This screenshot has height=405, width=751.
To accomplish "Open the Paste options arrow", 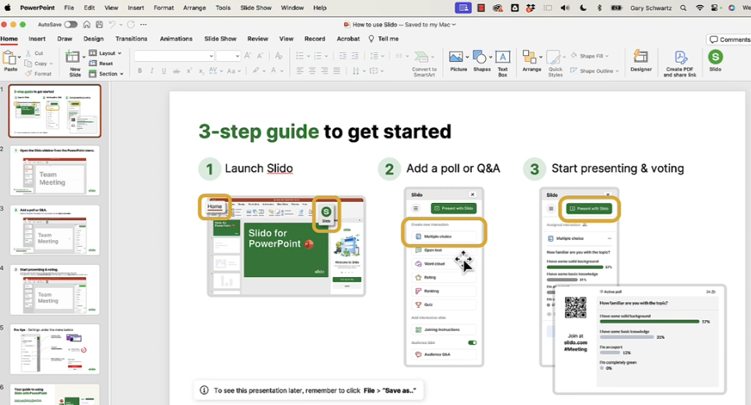I will (19, 57).
